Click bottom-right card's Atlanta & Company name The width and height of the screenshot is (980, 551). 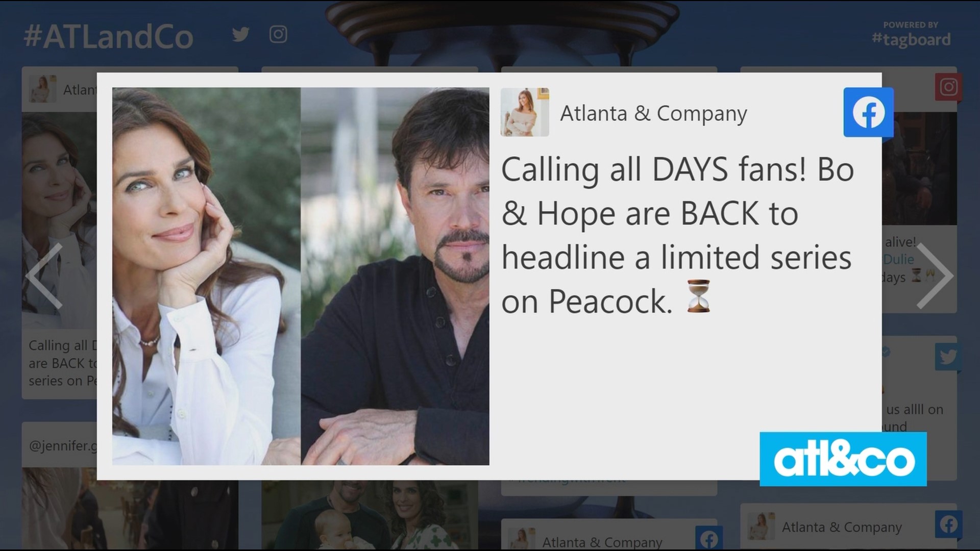(x=842, y=527)
